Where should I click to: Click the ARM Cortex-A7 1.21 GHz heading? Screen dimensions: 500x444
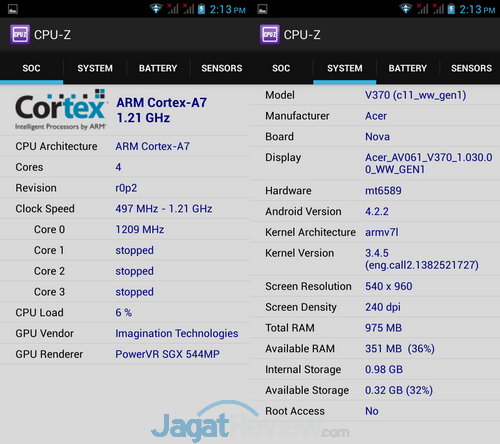pyautogui.click(x=161, y=110)
